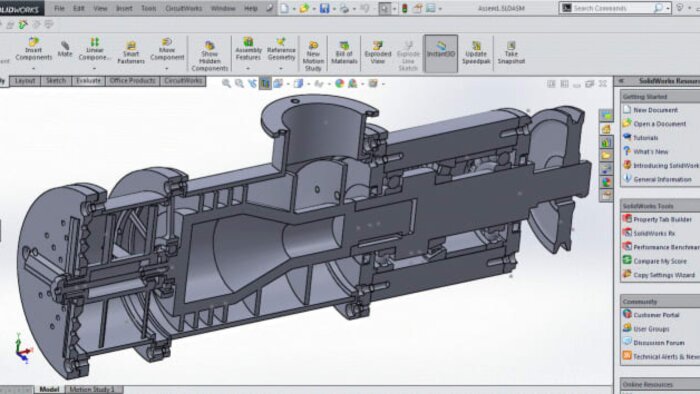
Task: Click Update Speedpak
Action: click(476, 53)
